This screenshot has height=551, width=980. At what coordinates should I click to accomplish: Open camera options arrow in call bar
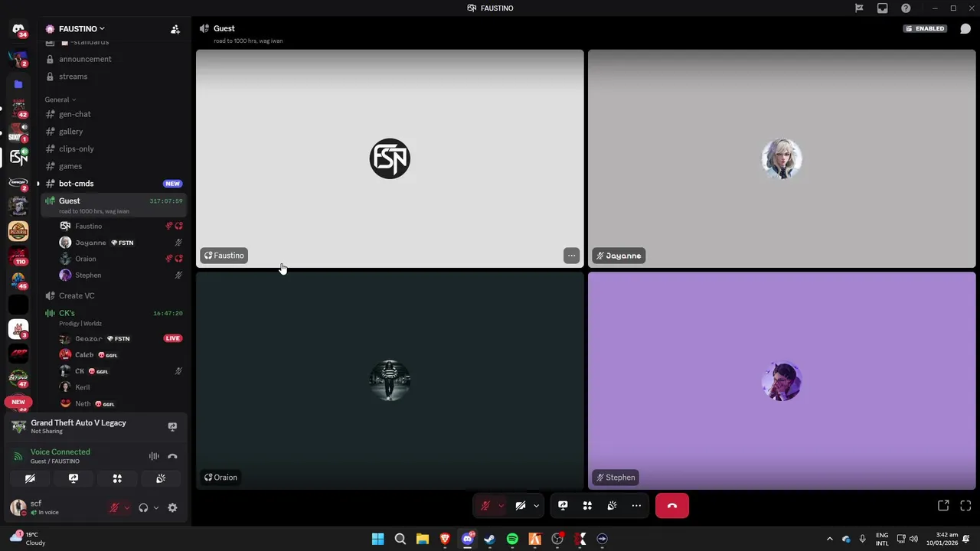point(536,506)
